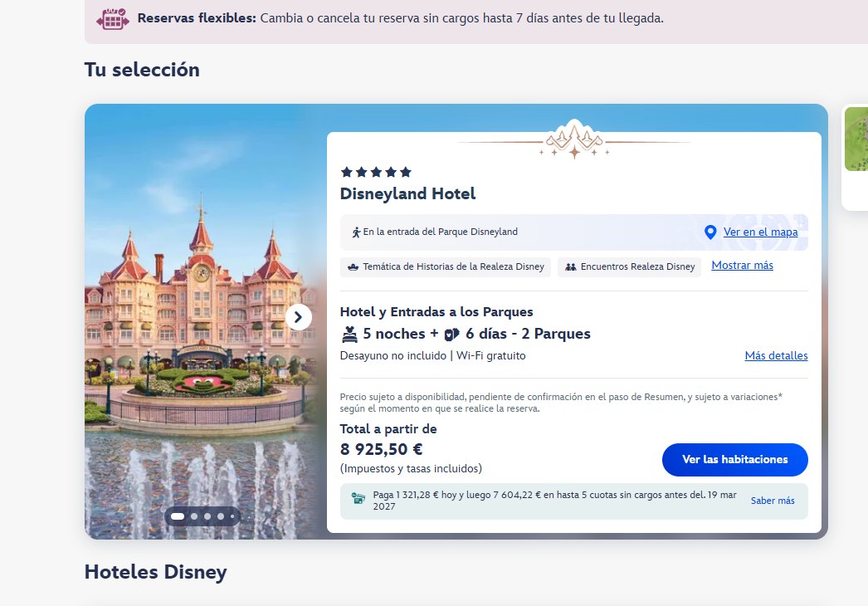Select the second carousel dot indicator
868x606 pixels.
coord(194,516)
